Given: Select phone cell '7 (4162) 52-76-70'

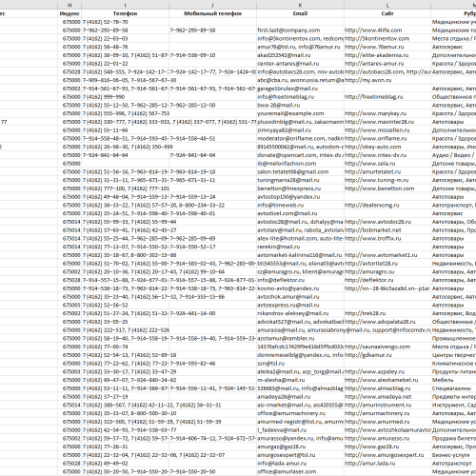Looking at the screenshot, I should point(125,22).
